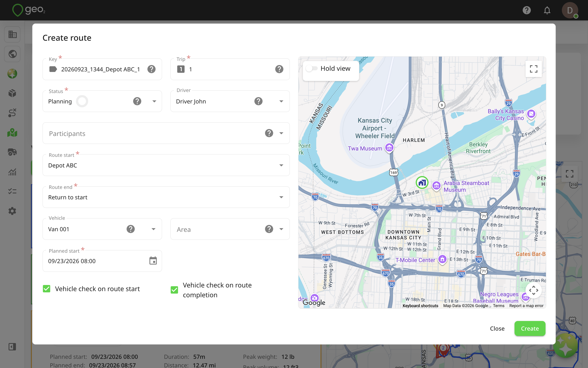Screen dimensions: 588x368
Task: Toggle fullscreen on the background map
Action: click(x=569, y=174)
